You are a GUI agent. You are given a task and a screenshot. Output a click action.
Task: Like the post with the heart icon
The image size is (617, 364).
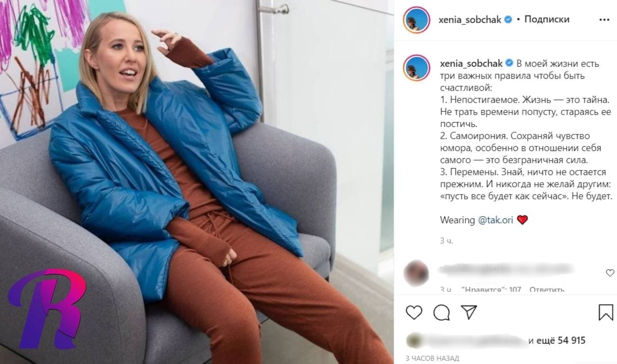pos(414,312)
